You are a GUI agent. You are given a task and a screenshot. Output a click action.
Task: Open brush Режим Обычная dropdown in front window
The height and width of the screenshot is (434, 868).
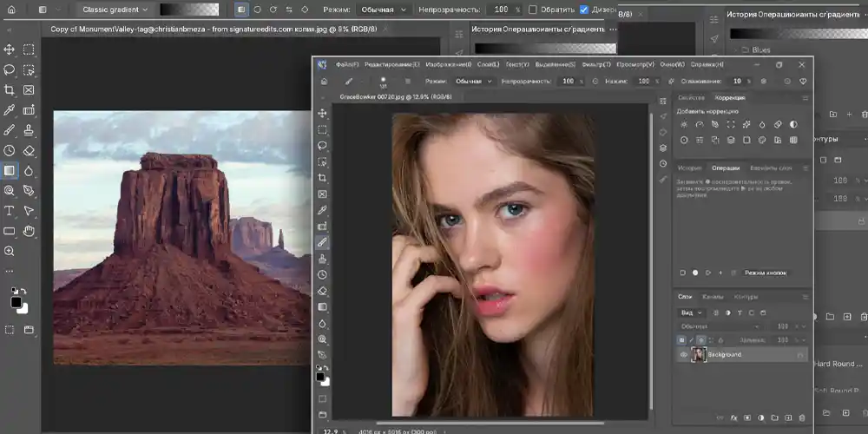click(473, 82)
